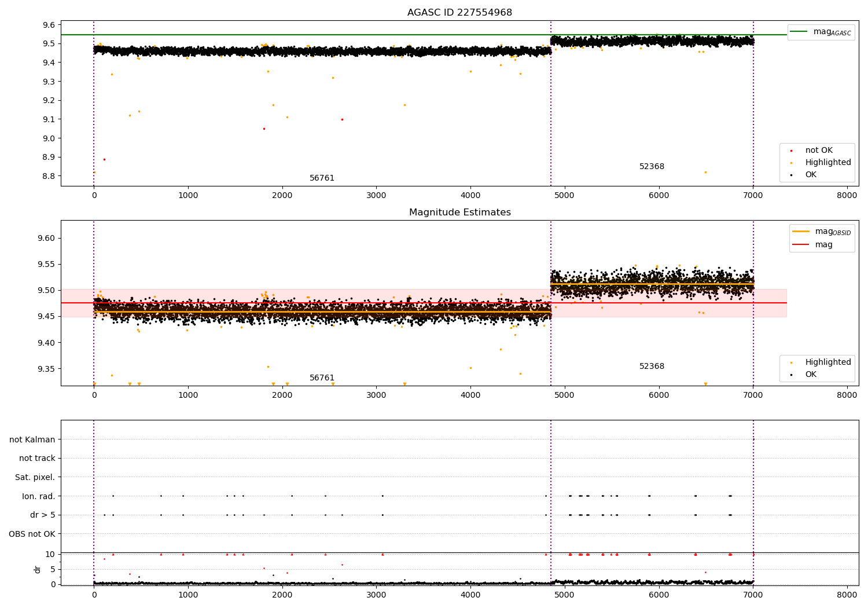
Task: Select the mag OBSID legend label
Action: coord(833,232)
